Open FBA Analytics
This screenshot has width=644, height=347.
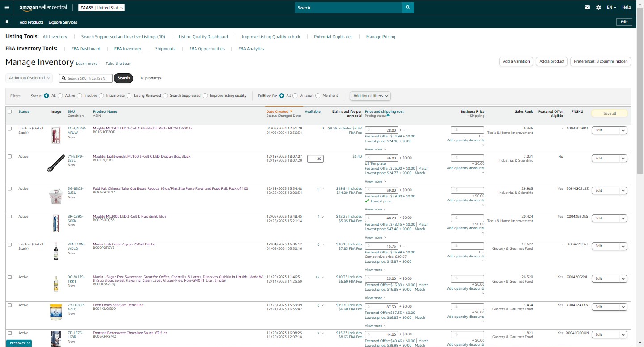point(251,49)
